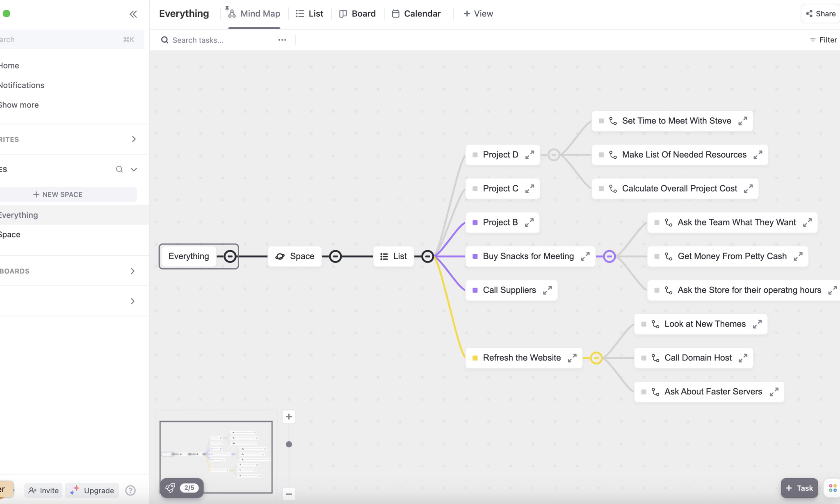Click the help question mark icon
Screen dimensions: 840x504
click(x=130, y=490)
